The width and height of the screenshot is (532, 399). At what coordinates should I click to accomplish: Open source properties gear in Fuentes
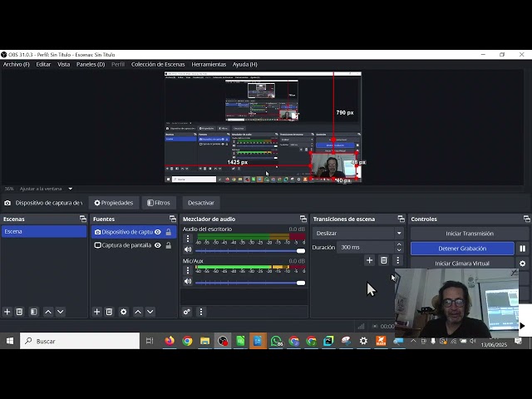124,312
